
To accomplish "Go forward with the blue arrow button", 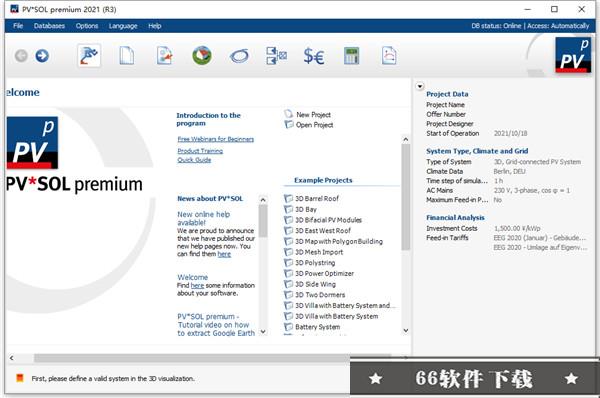I will pyautogui.click(x=42, y=56).
